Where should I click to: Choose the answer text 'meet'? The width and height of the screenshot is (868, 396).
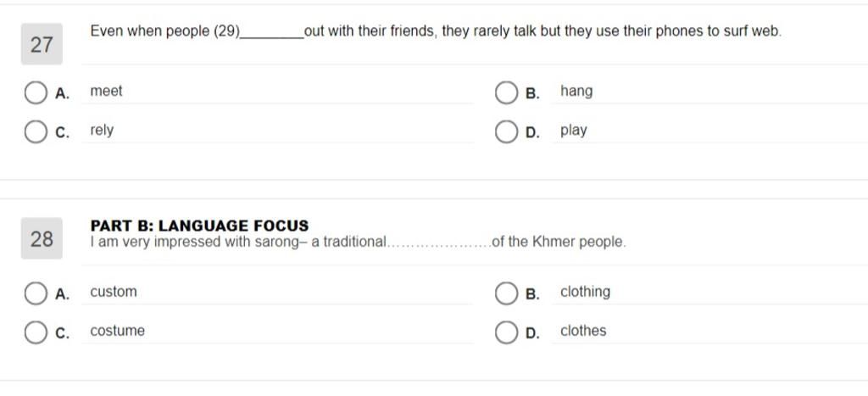pyautogui.click(x=106, y=91)
